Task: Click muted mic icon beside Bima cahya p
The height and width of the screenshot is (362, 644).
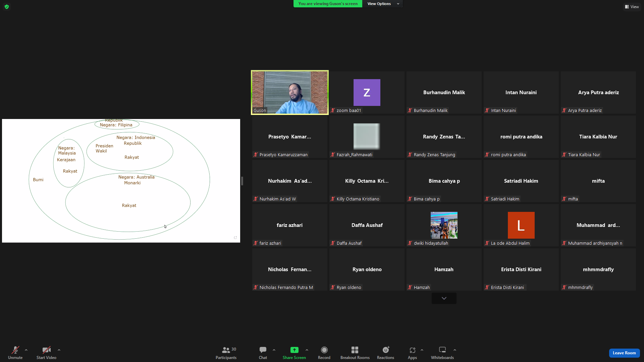Action: [410, 199]
